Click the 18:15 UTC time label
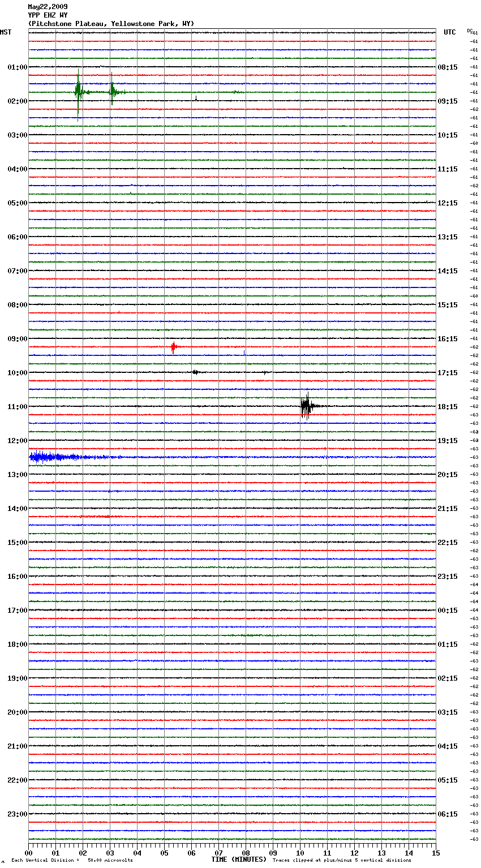Image resolution: width=481 pixels, height=868 pixels. (x=448, y=407)
